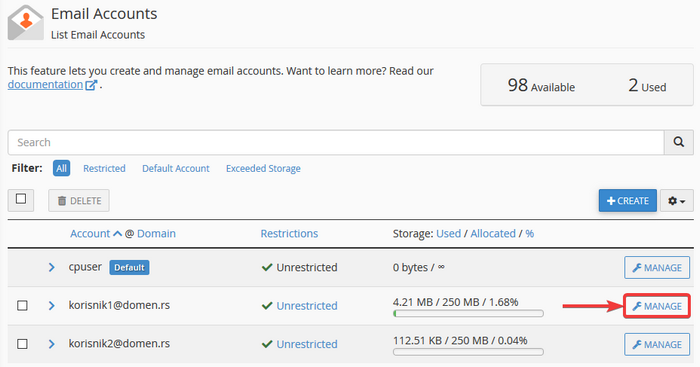
Task: Check the korisnik2@domen.rs checkbox
Action: pyautogui.click(x=22, y=344)
